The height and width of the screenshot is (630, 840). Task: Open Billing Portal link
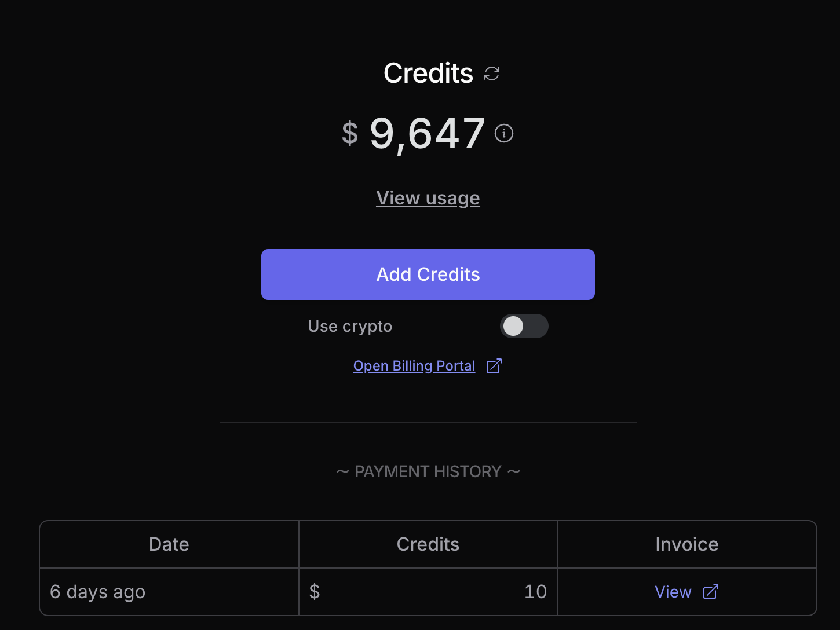414,366
